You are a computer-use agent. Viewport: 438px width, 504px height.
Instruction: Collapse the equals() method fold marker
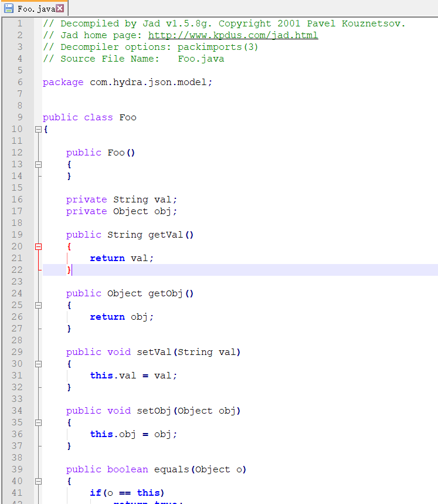click(x=38, y=481)
